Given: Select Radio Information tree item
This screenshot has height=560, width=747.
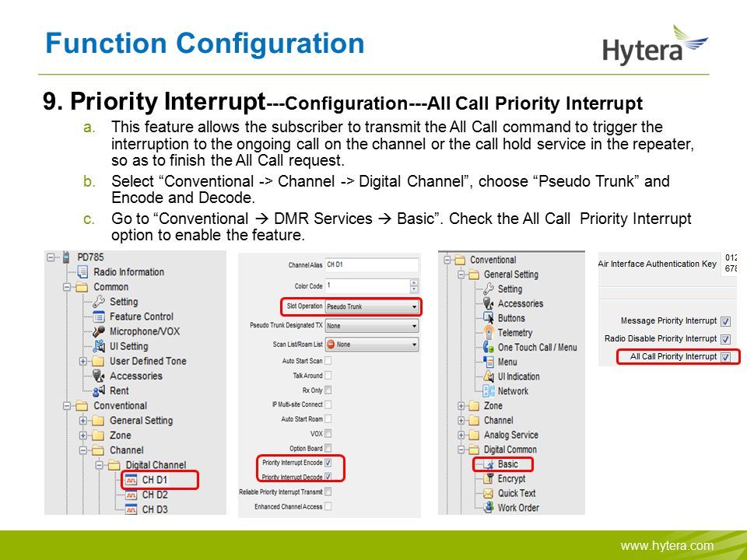Looking at the screenshot, I should click(x=128, y=272).
